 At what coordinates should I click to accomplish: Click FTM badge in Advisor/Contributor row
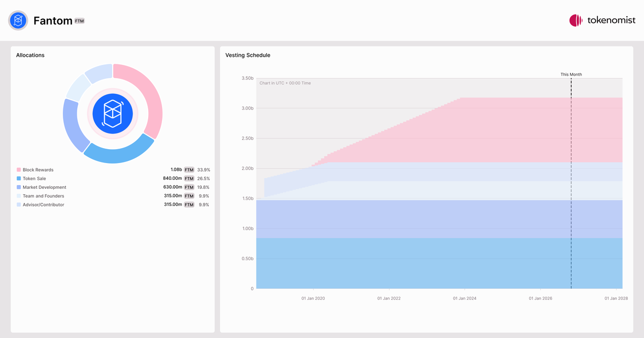(x=189, y=204)
